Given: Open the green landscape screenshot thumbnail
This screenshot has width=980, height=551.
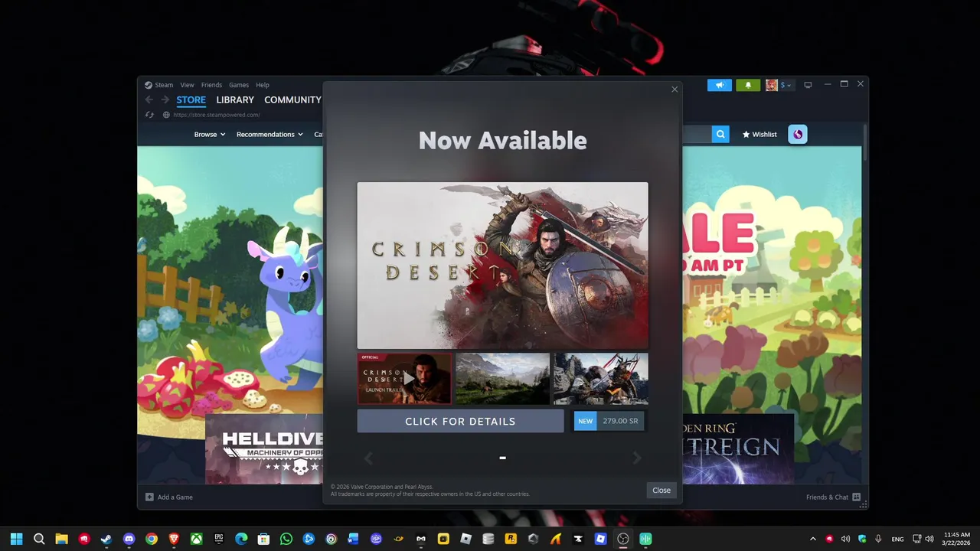Looking at the screenshot, I should pos(502,378).
